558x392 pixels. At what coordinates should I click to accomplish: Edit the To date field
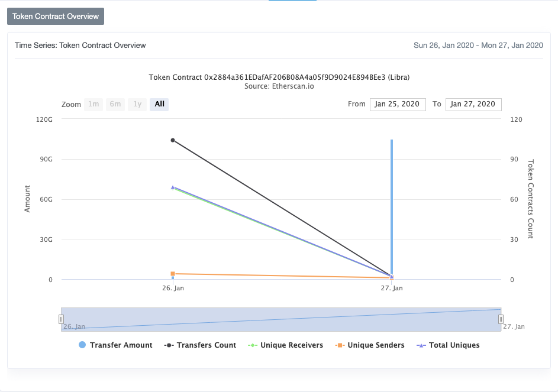pyautogui.click(x=473, y=104)
